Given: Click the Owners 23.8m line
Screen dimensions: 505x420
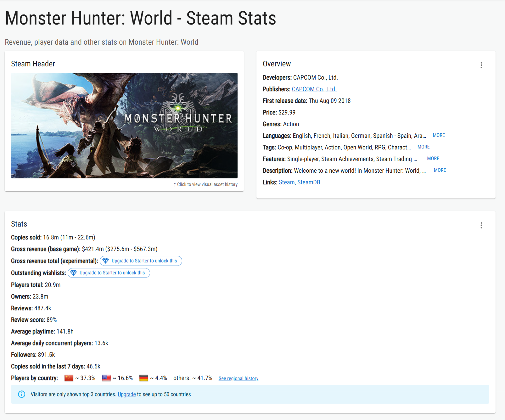Looking at the screenshot, I should pyautogui.click(x=30, y=296).
